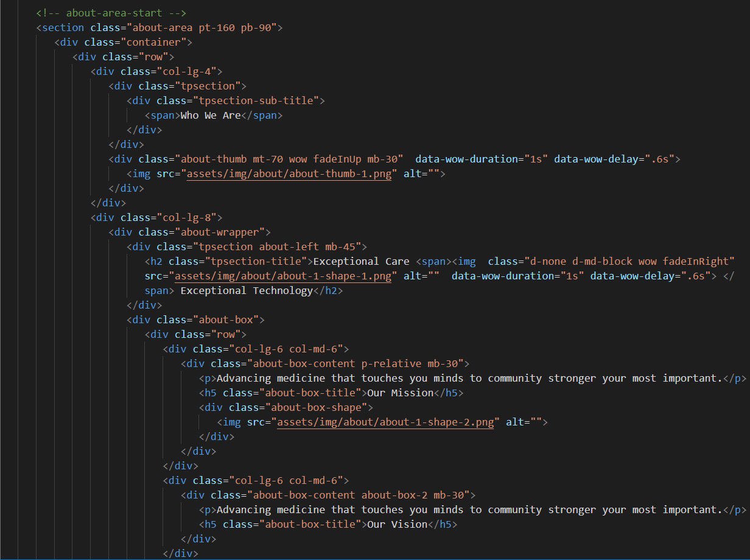Click the "tpsection about-left mb-45" class value
Viewport: 750px width, 560px height.
point(277,247)
